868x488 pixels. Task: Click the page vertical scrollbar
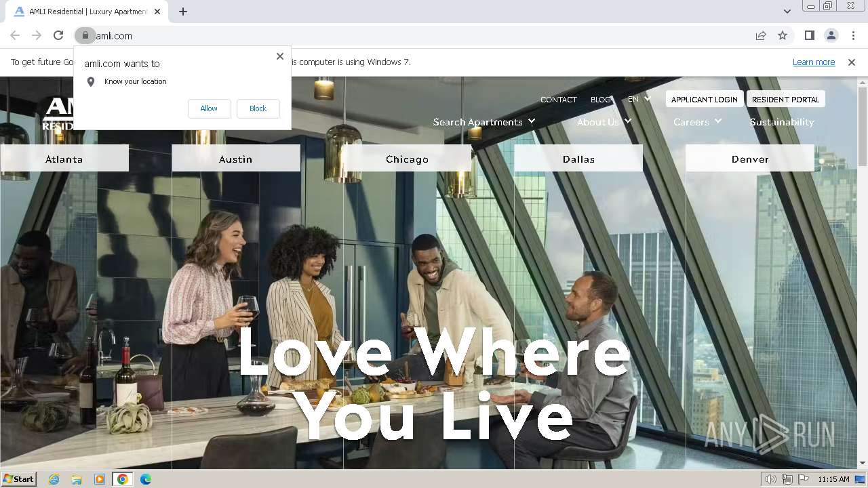tap(863, 126)
